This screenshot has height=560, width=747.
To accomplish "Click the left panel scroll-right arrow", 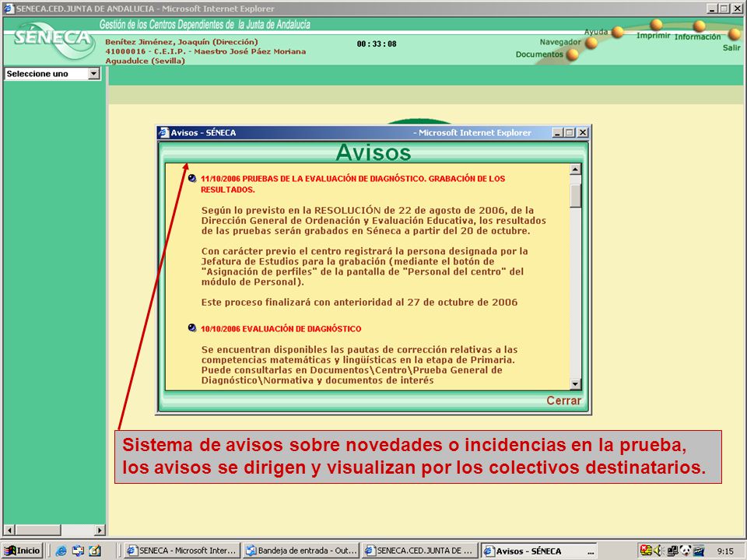I will coord(100,530).
